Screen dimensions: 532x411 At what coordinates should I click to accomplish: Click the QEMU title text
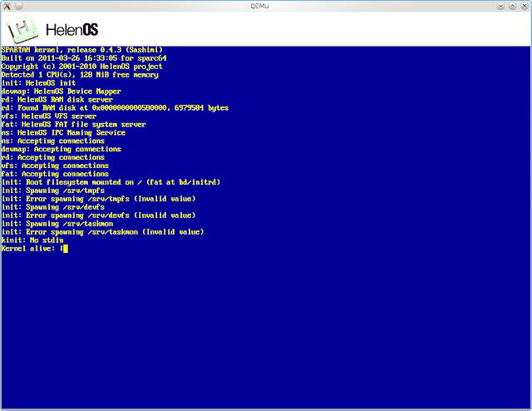[x=259, y=6]
